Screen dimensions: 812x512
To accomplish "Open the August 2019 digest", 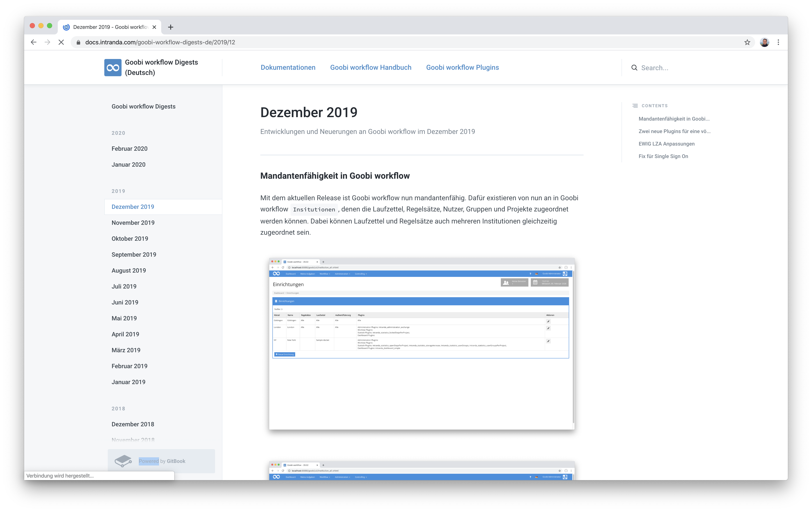I will (129, 270).
